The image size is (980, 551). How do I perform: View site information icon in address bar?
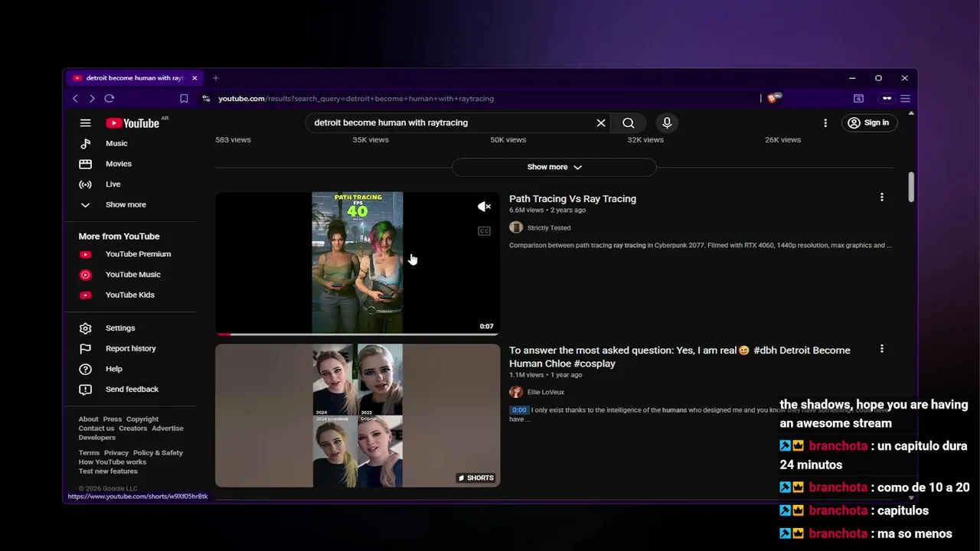(x=206, y=99)
